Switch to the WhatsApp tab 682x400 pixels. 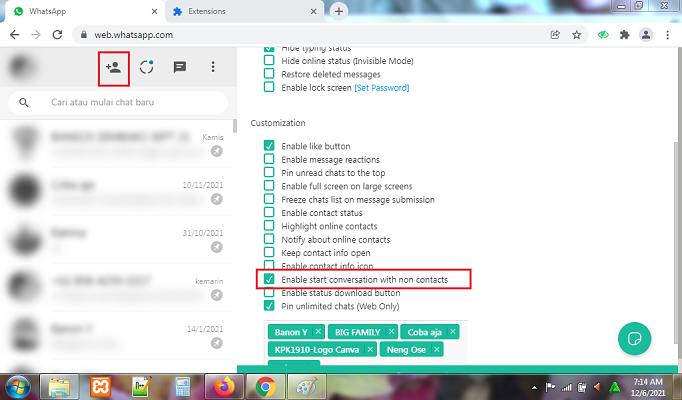click(85, 11)
